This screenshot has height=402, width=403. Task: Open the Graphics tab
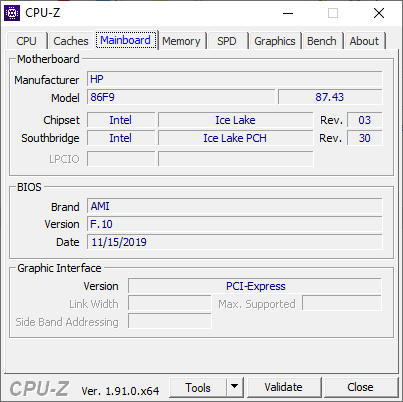pyautogui.click(x=275, y=41)
